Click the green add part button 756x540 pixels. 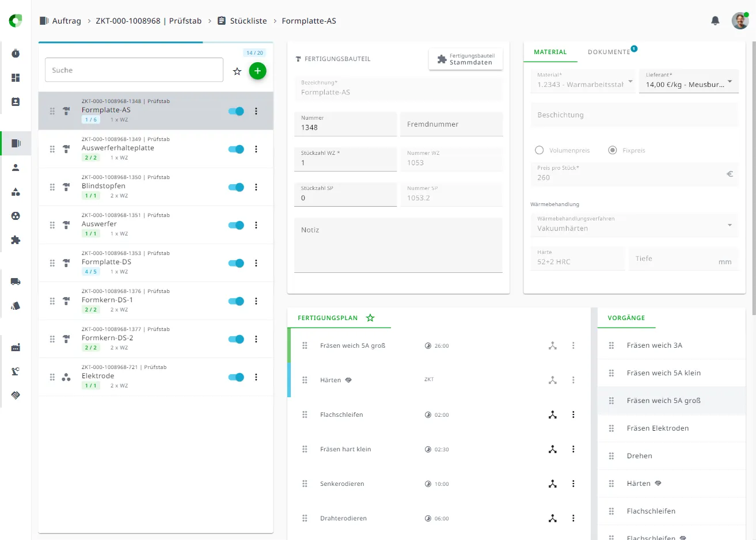click(257, 71)
